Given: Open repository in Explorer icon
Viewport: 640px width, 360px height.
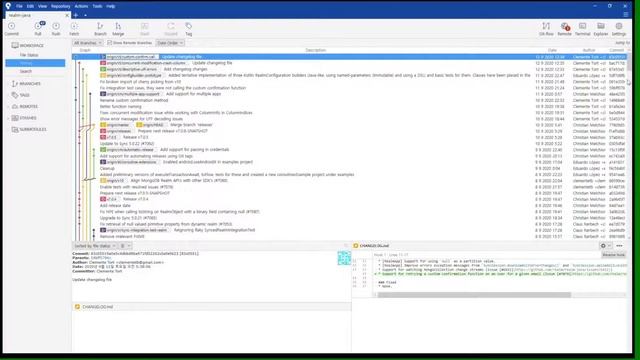Looking at the screenshot, I should [x=601, y=29].
